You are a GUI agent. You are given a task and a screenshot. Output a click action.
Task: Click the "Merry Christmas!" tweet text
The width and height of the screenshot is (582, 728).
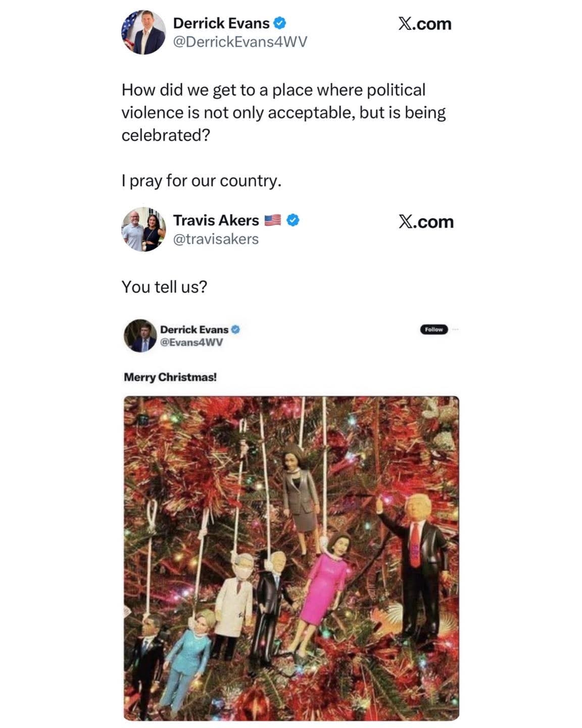(x=170, y=377)
